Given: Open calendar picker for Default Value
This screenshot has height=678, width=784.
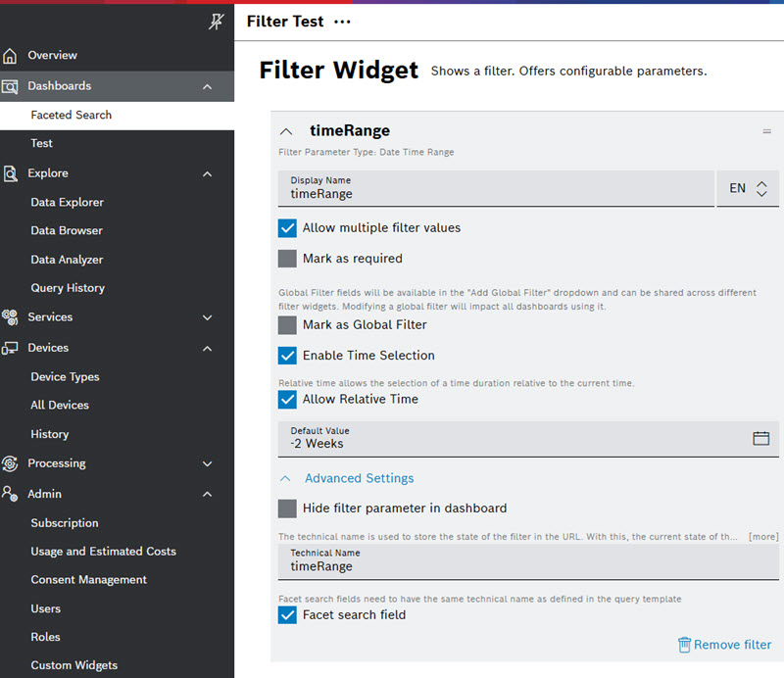Looking at the screenshot, I should [x=760, y=438].
